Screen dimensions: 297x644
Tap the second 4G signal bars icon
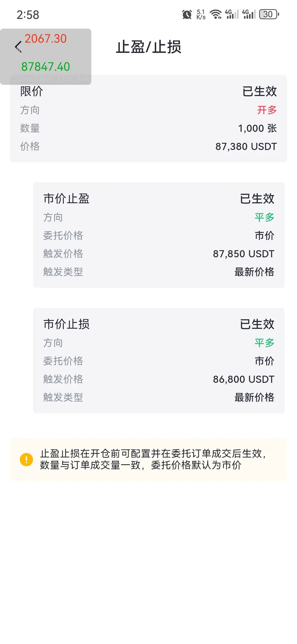click(x=249, y=14)
